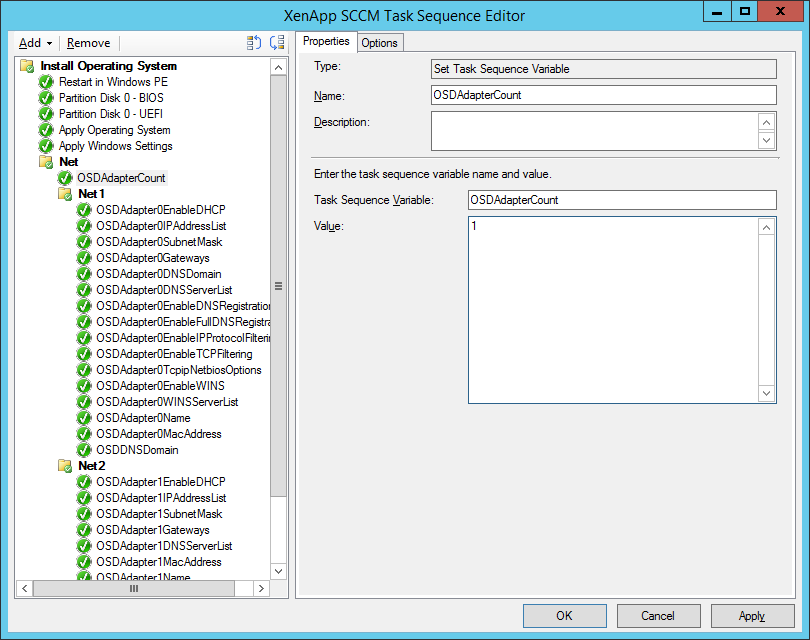Select the OSDAdapter1Gateways step
The image size is (810, 640).
152,530
